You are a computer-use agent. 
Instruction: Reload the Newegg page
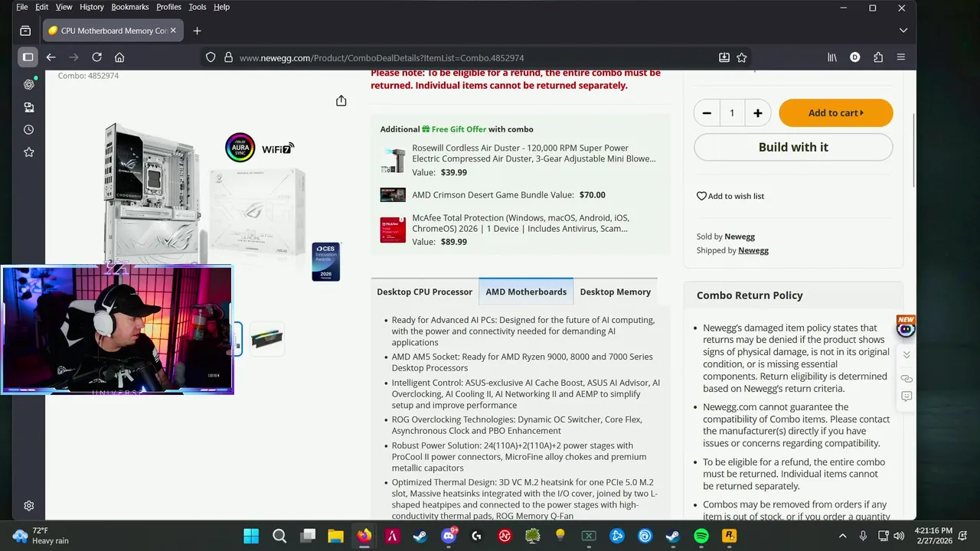[96, 57]
